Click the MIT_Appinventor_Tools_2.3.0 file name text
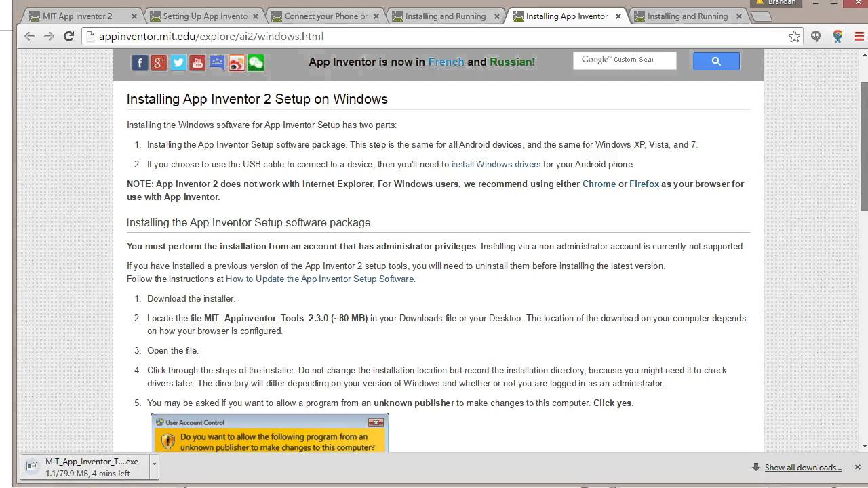The height and width of the screenshot is (488, 868). (266, 318)
